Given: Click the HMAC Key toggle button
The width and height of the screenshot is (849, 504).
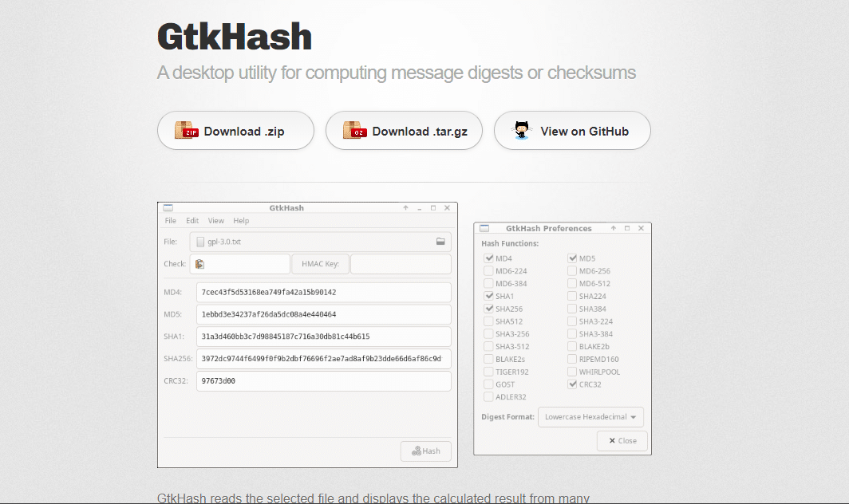Looking at the screenshot, I should (x=320, y=264).
